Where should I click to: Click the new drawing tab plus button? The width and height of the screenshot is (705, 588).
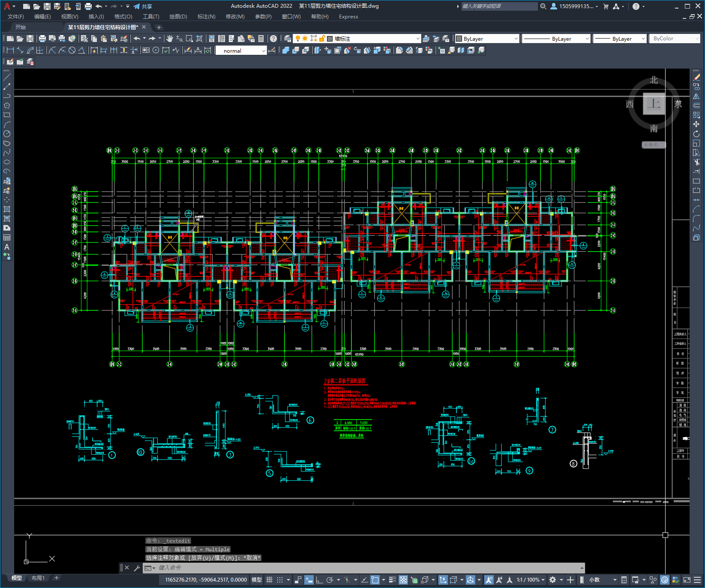pos(159,27)
